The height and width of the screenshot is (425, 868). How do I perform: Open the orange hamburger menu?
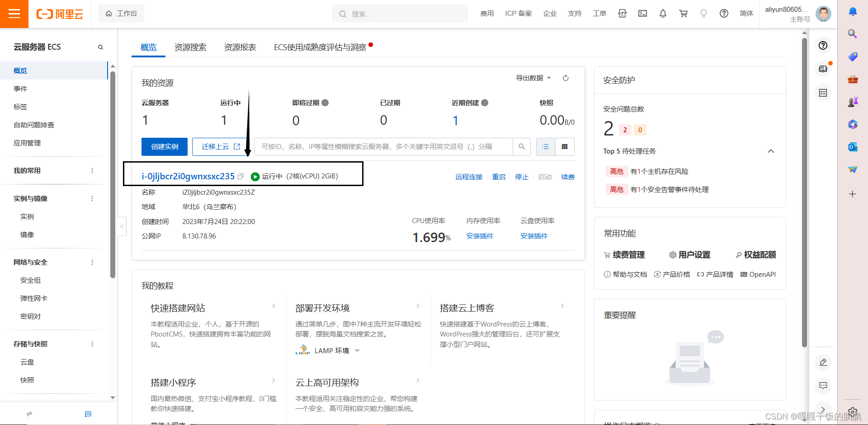(14, 14)
